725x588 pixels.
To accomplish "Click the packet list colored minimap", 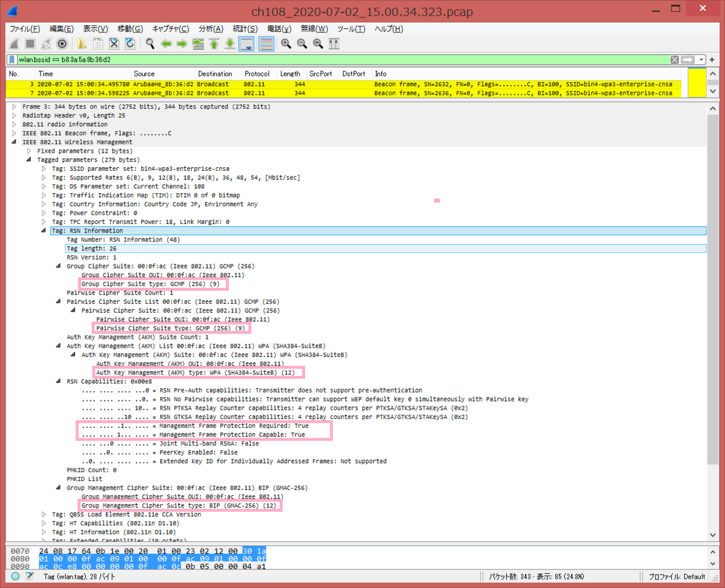I will tap(697, 83).
